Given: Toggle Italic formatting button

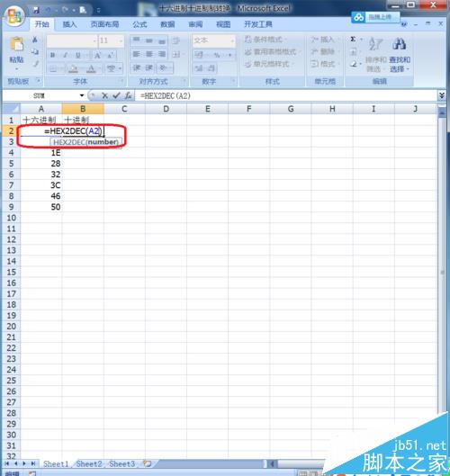Looking at the screenshot, I should pos(66,55).
